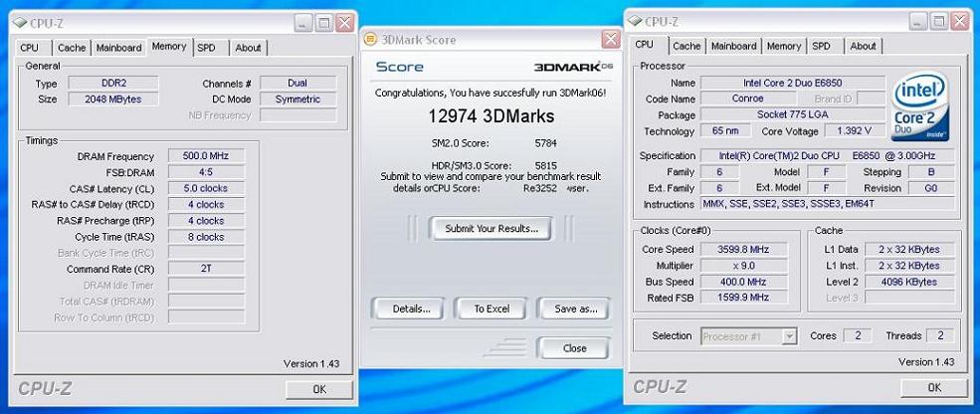Maximize the left CPU-Z Memory window
This screenshot has width=980, height=414.
[323, 24]
